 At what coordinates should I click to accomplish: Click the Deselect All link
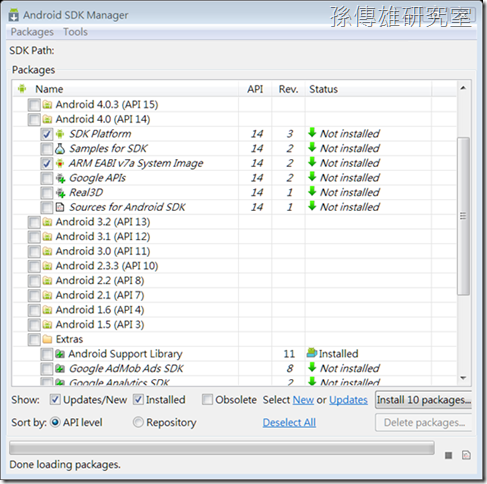289,423
